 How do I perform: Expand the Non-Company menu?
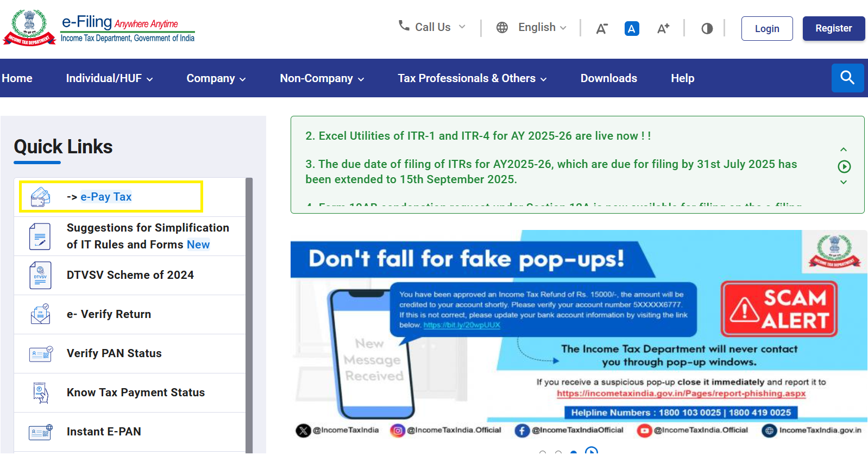(322, 78)
